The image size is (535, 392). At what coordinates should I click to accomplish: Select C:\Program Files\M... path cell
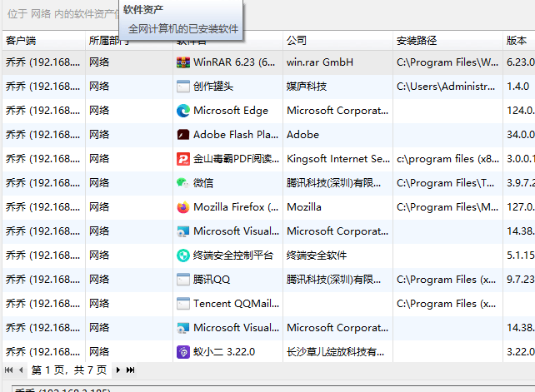point(447,207)
